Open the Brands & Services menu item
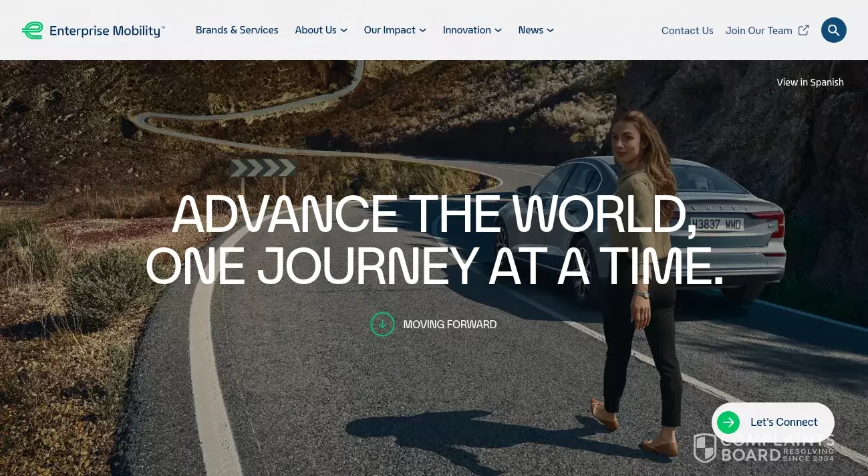 click(237, 30)
